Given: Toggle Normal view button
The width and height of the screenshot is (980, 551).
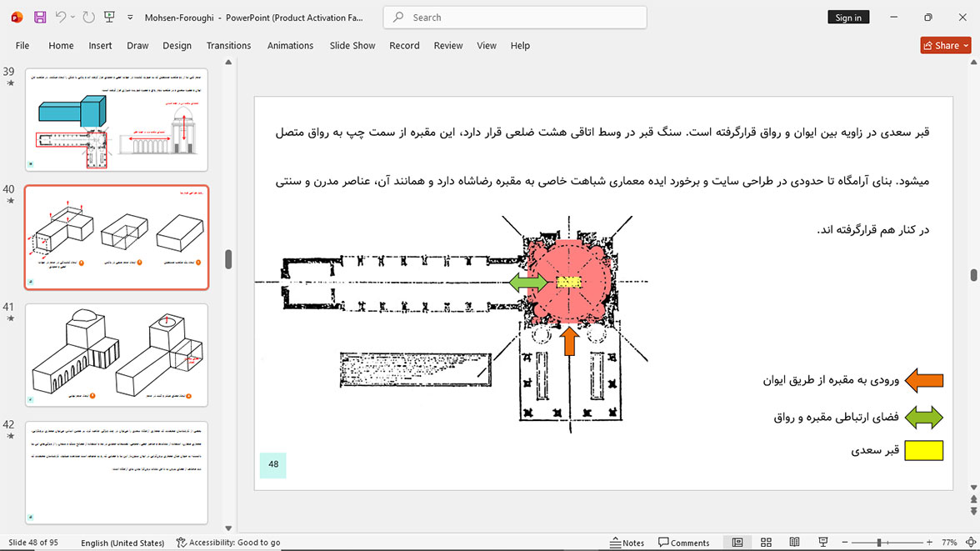Looking at the screenshot, I should (x=737, y=542).
